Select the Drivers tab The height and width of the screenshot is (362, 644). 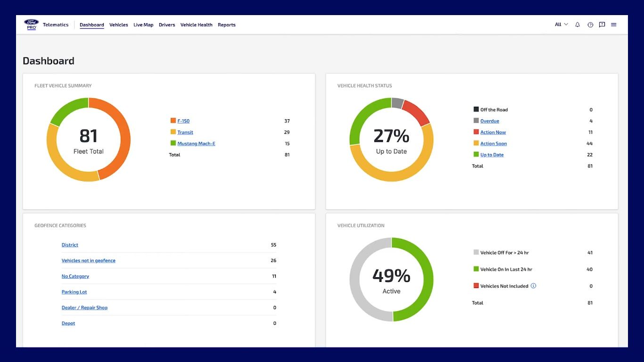click(167, 25)
